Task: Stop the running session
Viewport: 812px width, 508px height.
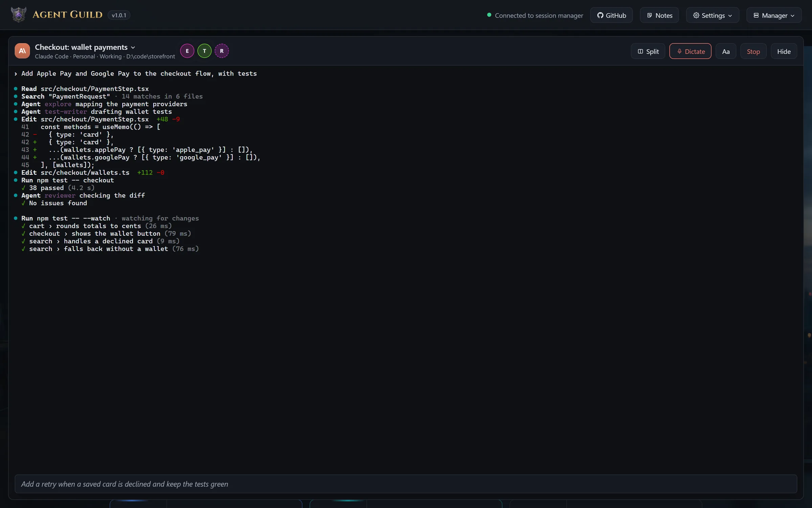Action: pyautogui.click(x=753, y=51)
